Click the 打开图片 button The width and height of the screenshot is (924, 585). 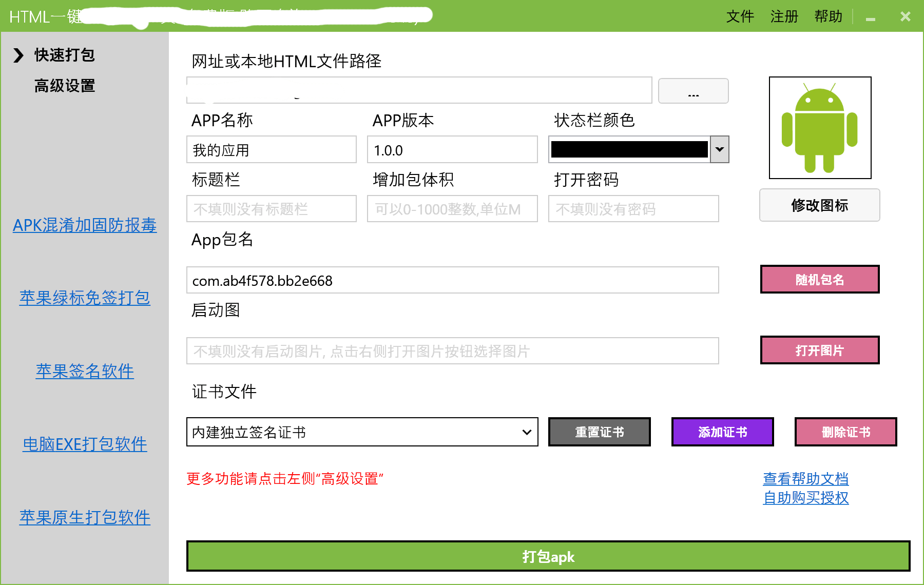[819, 350]
